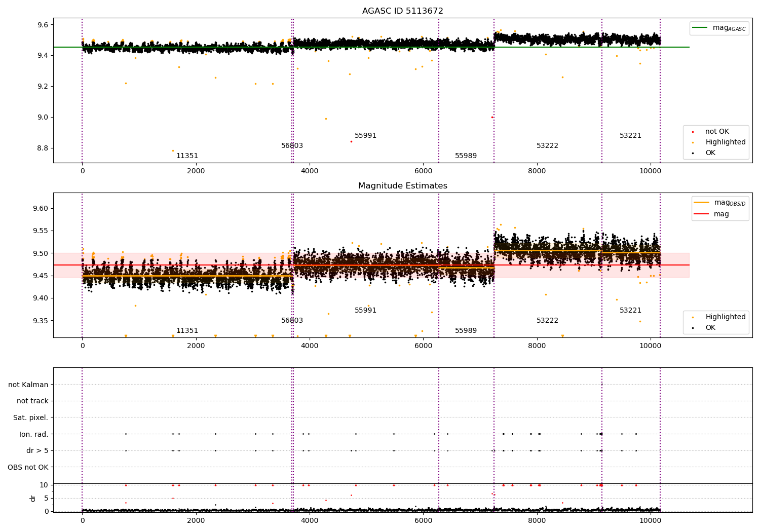Click OBSID label 56803 in Magnitude Estimates plot
The height and width of the screenshot is (532, 760).
pos(292,321)
